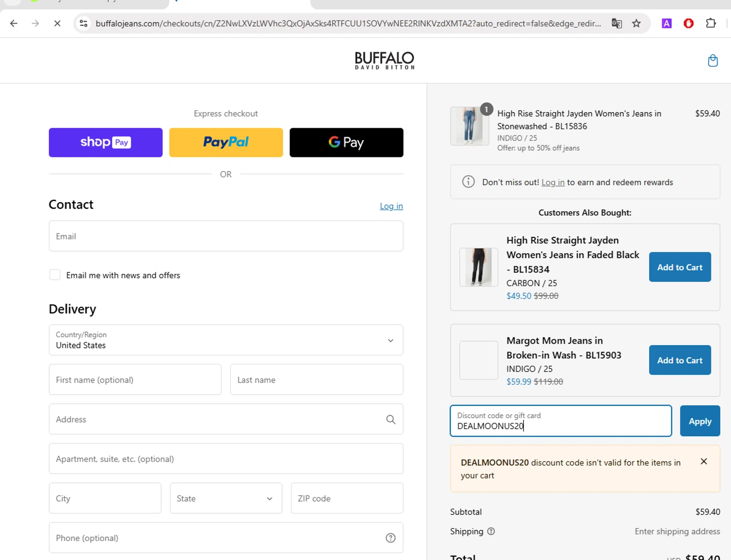Stop the page from loading

coord(57,23)
